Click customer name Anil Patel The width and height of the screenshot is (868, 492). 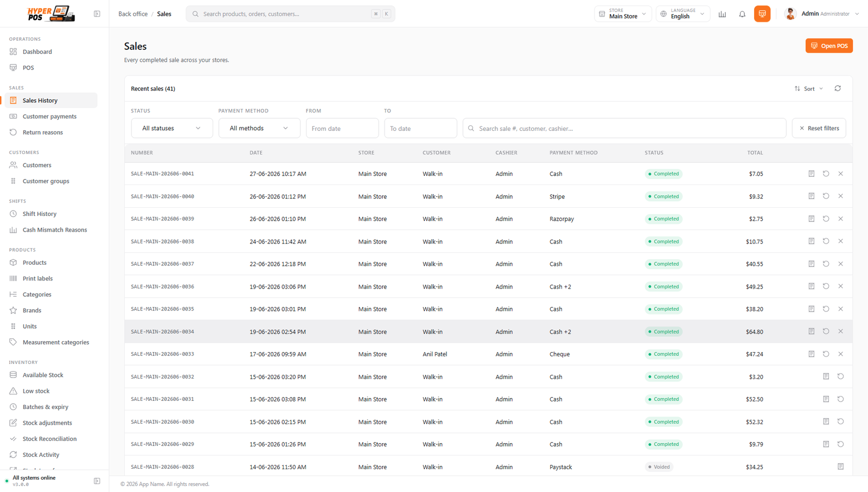(435, 354)
